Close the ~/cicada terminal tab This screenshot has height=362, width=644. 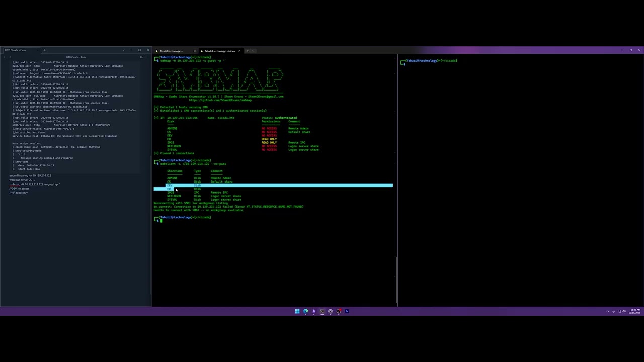click(x=239, y=51)
